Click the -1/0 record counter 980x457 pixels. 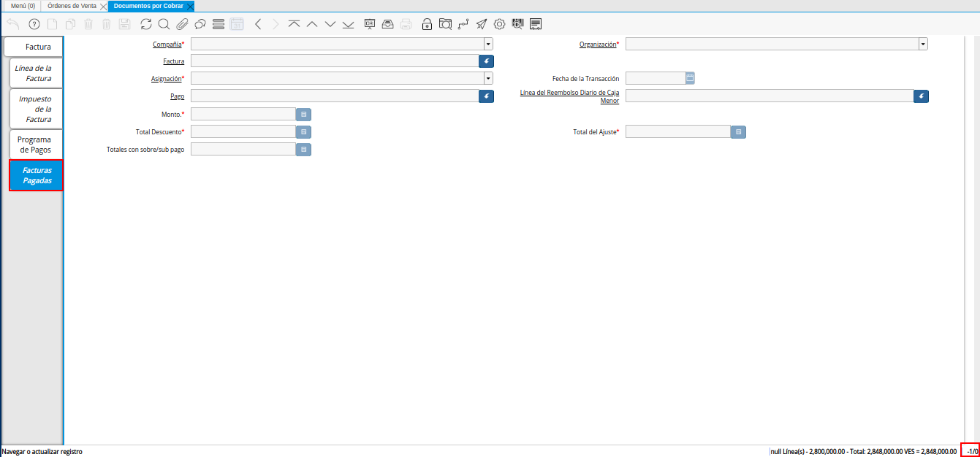pos(971,452)
